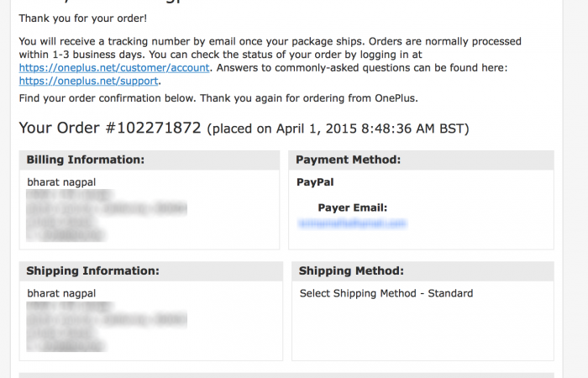Click the Payment Method section header
This screenshot has width=588, height=378.
pos(348,160)
